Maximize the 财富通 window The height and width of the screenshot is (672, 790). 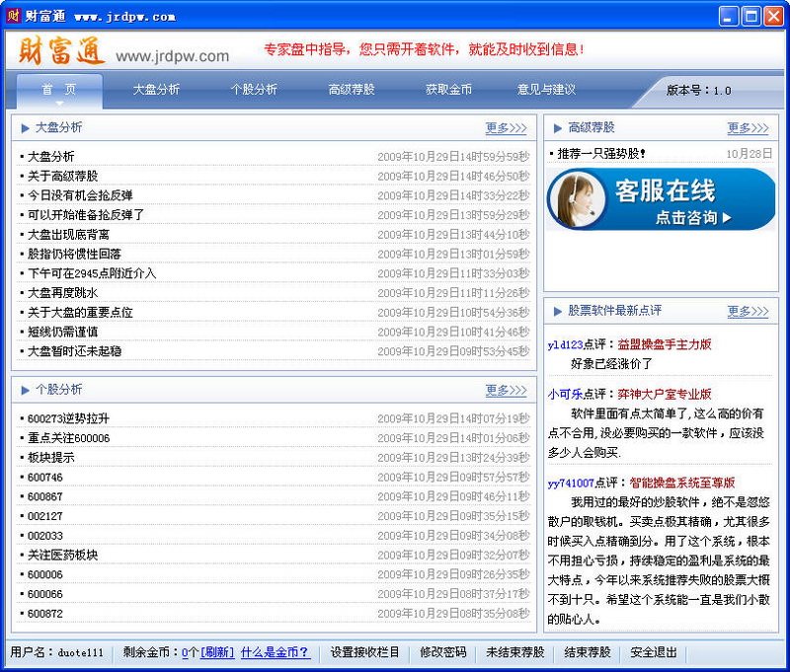(x=751, y=17)
